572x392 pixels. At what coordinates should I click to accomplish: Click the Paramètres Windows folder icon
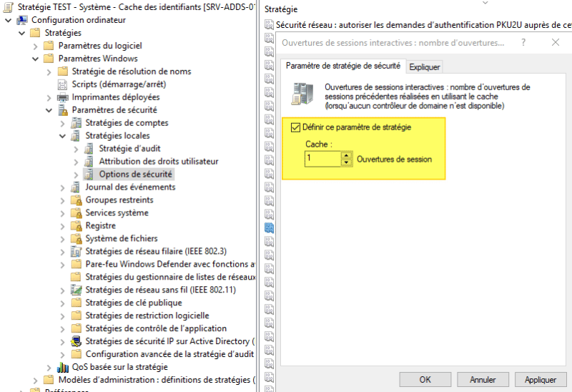49,59
